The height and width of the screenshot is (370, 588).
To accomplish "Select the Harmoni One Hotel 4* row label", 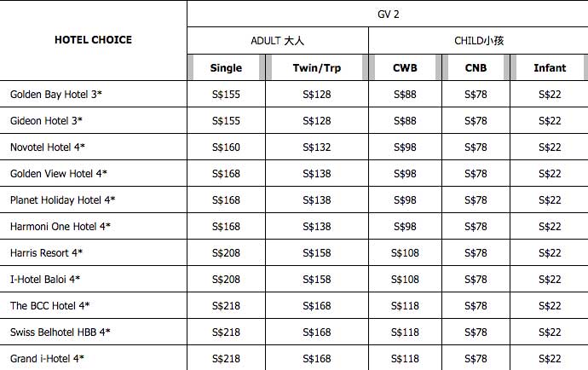I will point(60,227).
